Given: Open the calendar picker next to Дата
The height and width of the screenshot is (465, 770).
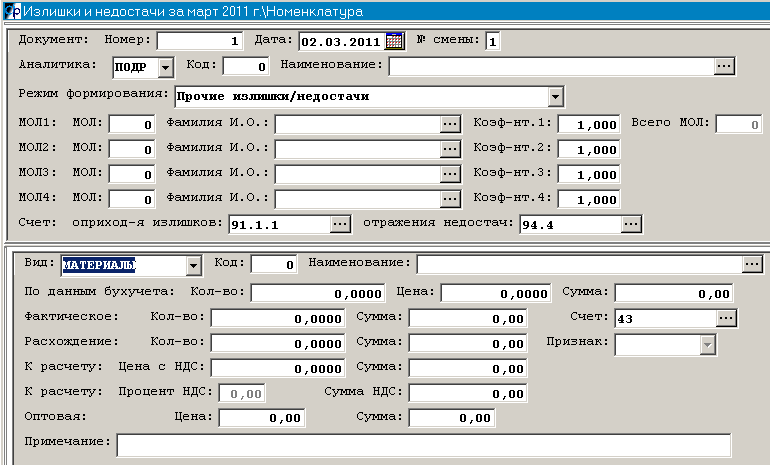Looking at the screenshot, I should [394, 41].
